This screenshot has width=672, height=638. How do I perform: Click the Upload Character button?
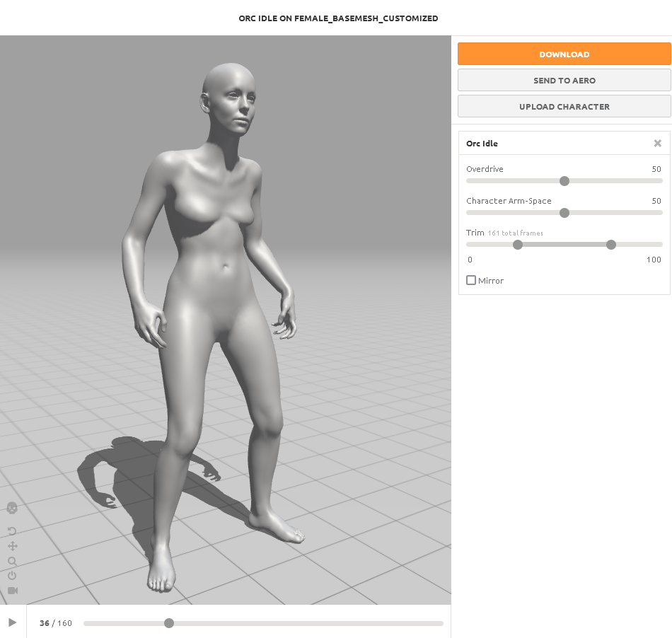click(x=564, y=107)
